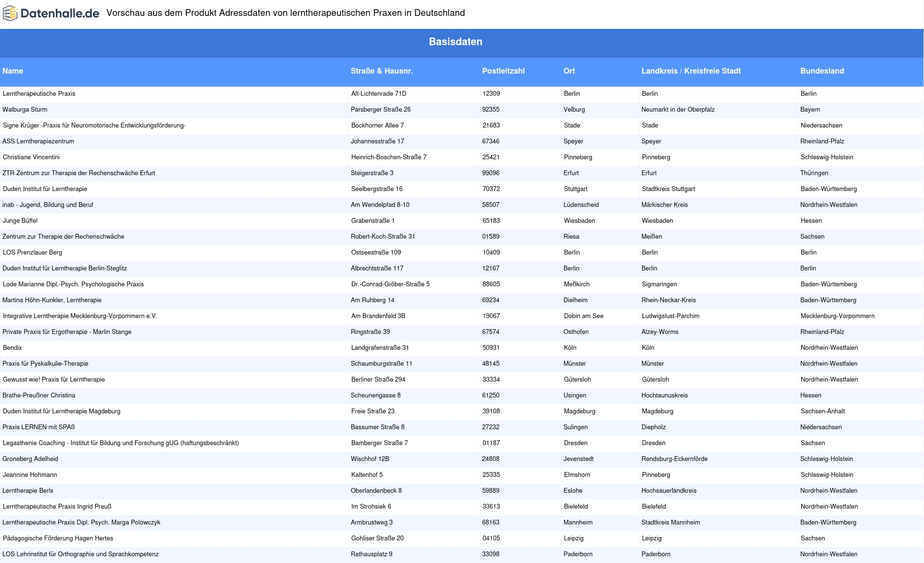Click district Märkischer Kreis
Screen dimensions: 924x563
pyautogui.click(x=665, y=205)
